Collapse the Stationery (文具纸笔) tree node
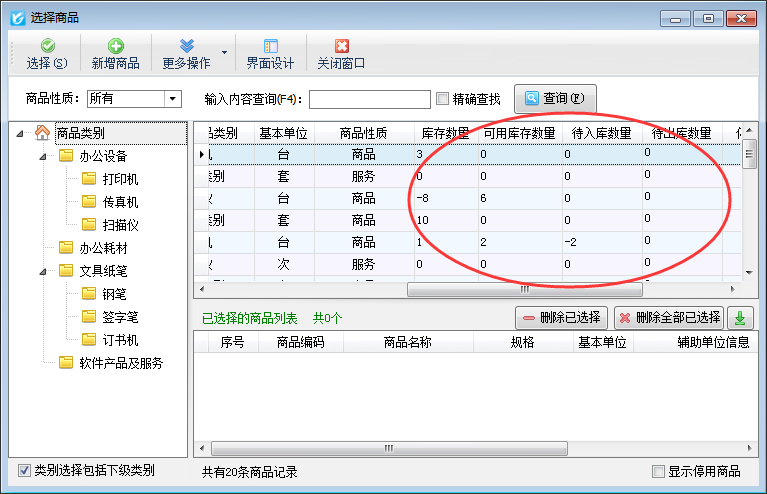This screenshot has width=767, height=494. tap(42, 271)
